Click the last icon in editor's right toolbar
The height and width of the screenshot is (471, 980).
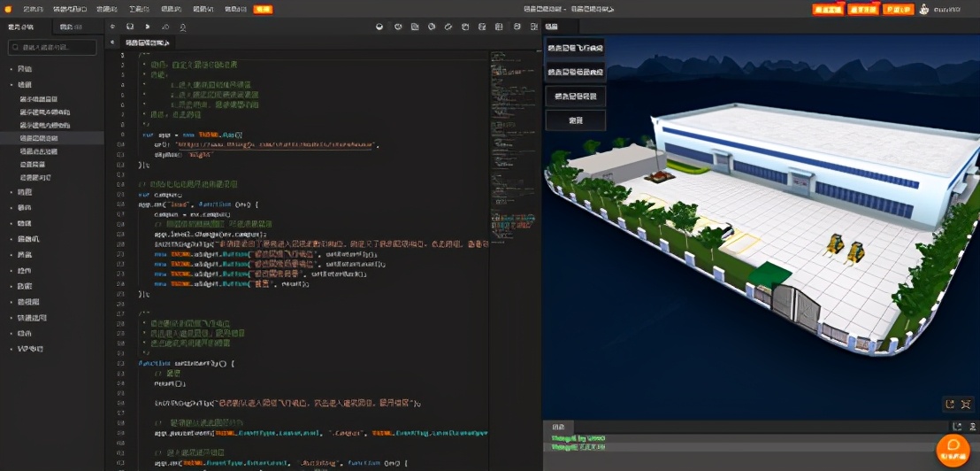click(533, 27)
